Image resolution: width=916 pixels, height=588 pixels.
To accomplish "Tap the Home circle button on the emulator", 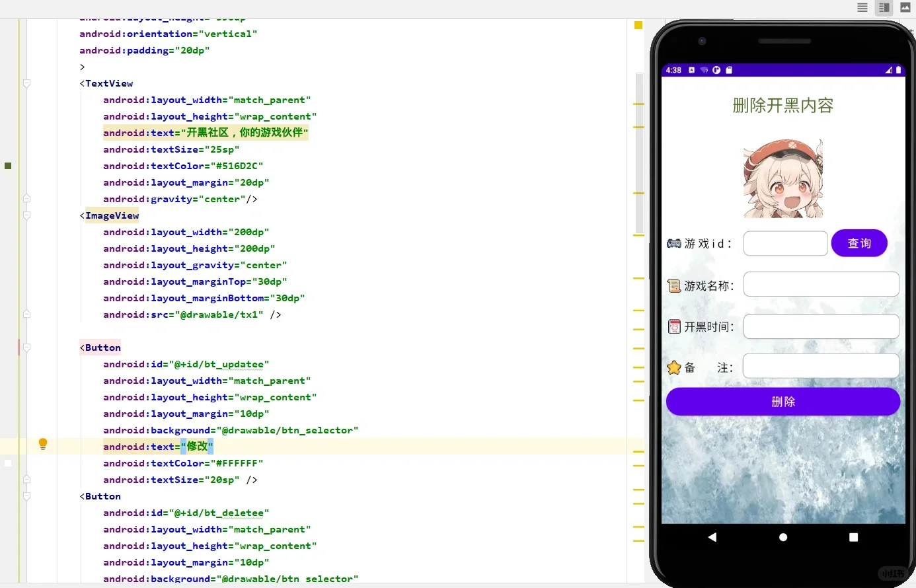I will (782, 537).
